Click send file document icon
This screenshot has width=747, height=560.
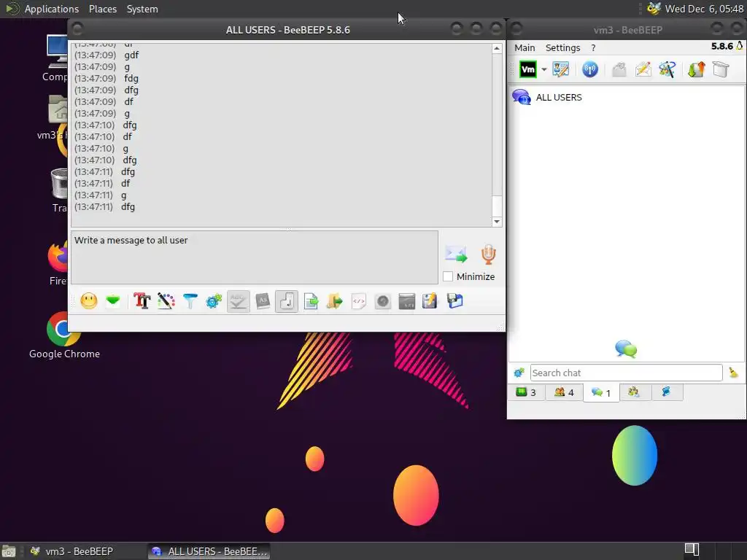coord(311,301)
